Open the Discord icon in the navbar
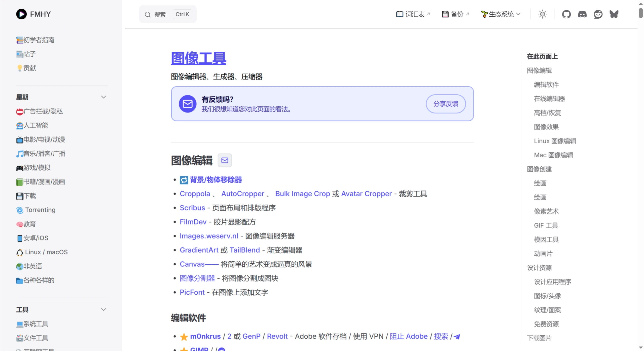The image size is (644, 351). pyautogui.click(x=583, y=14)
